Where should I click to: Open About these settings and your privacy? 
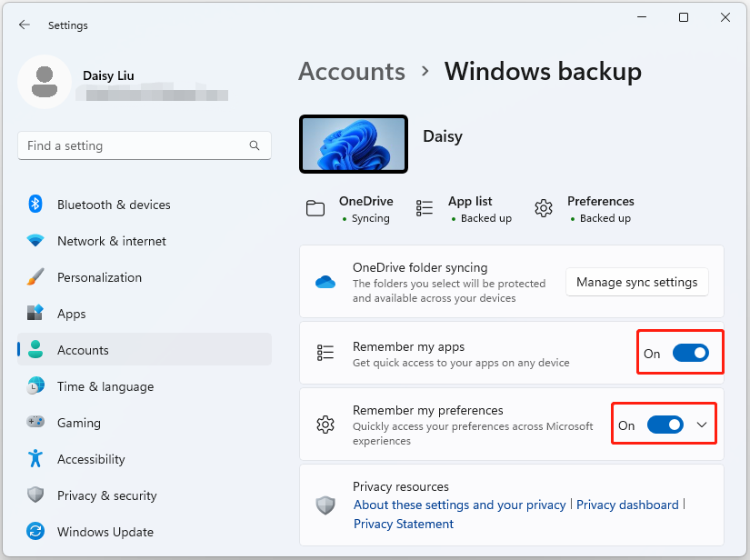coord(459,505)
